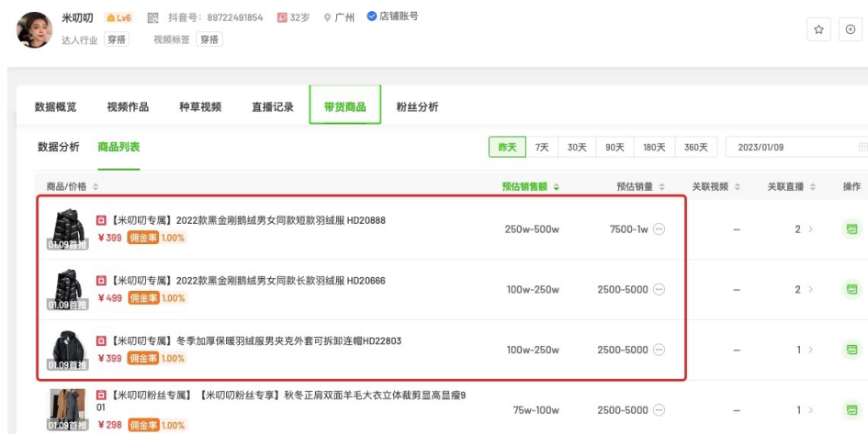Select the 30天 time range

coord(577,148)
